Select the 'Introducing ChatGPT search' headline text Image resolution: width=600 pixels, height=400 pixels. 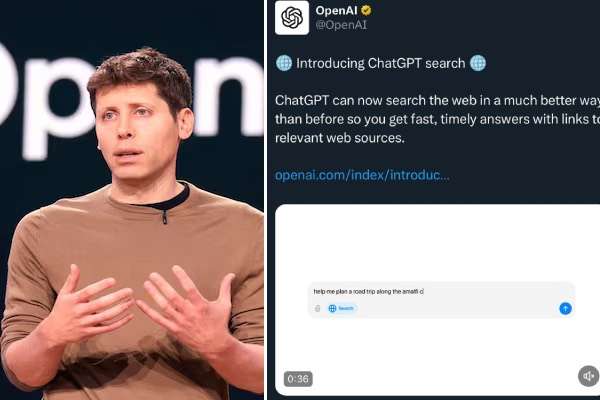[381, 63]
